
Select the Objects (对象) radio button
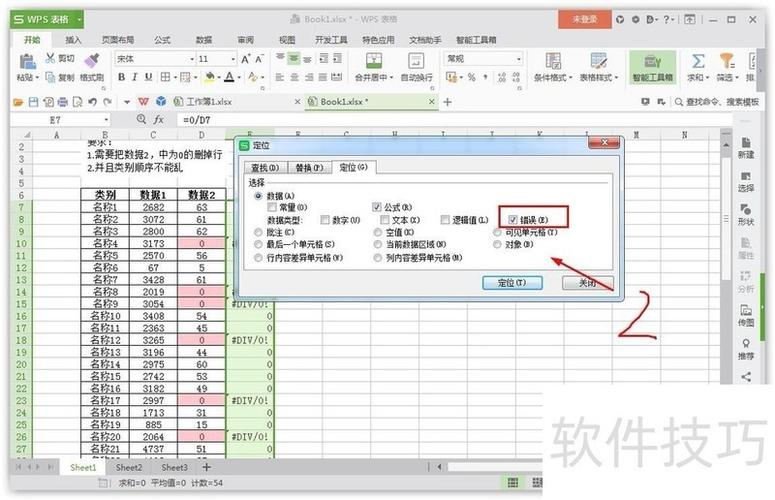(x=497, y=245)
